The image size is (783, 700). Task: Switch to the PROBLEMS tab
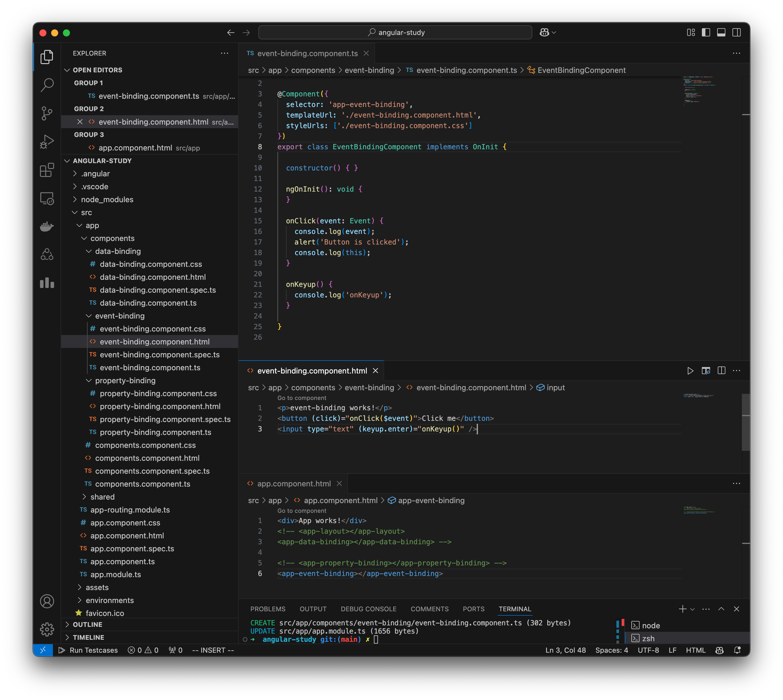click(x=268, y=609)
